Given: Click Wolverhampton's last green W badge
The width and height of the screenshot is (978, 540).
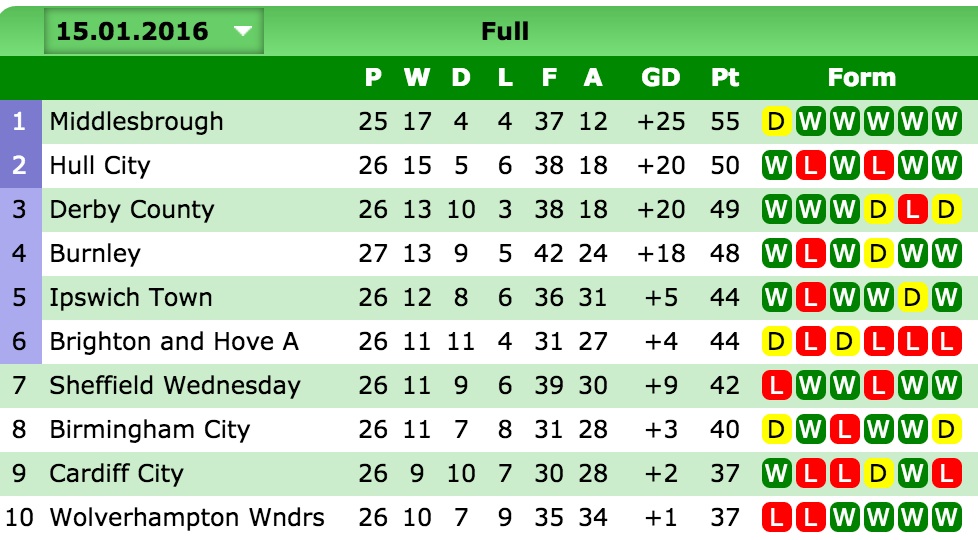Looking at the screenshot, I should click(946, 518).
